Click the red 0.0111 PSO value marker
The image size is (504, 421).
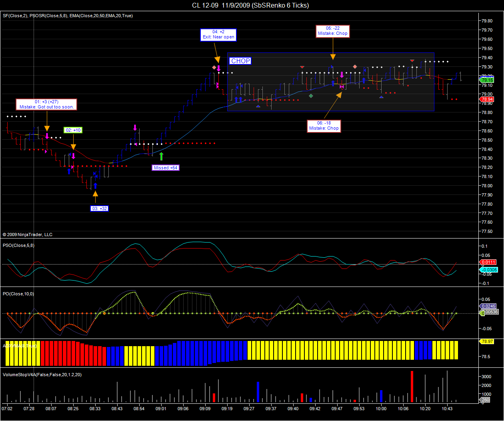[488, 262]
